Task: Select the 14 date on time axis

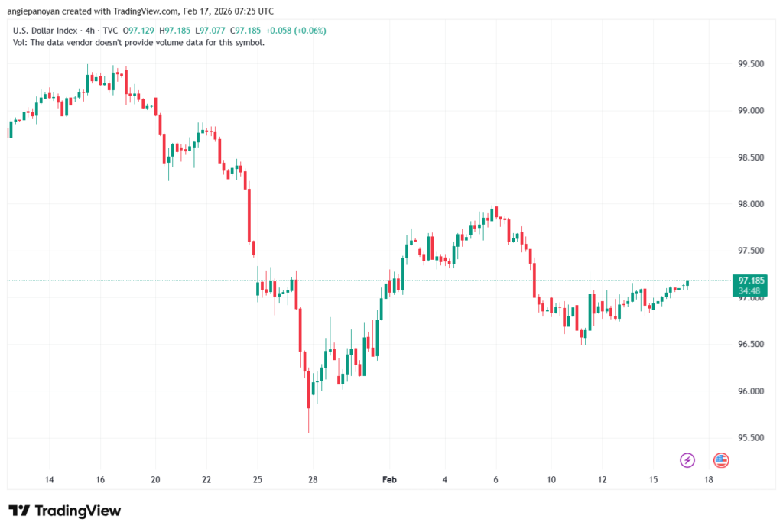Action: click(x=49, y=479)
